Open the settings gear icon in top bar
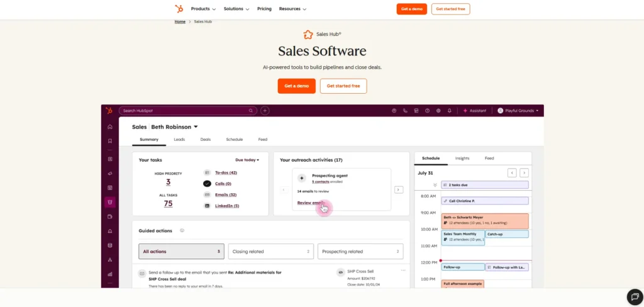This screenshot has width=644, height=307. [438, 111]
